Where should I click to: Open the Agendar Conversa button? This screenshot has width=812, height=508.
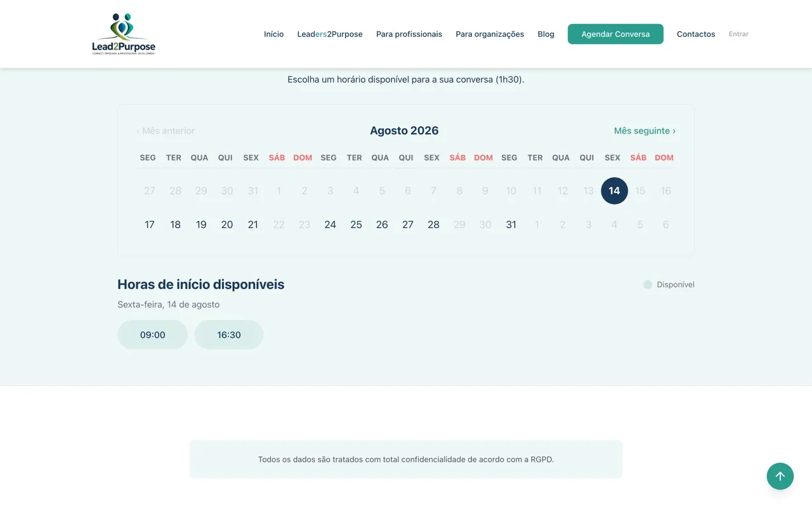click(x=615, y=34)
